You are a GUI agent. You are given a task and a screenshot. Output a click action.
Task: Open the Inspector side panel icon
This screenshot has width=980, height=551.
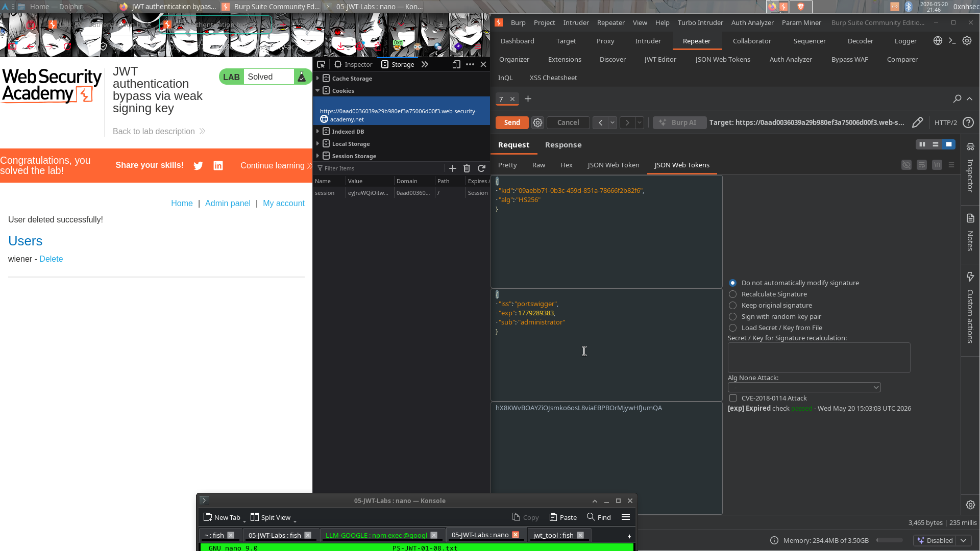tap(970, 147)
